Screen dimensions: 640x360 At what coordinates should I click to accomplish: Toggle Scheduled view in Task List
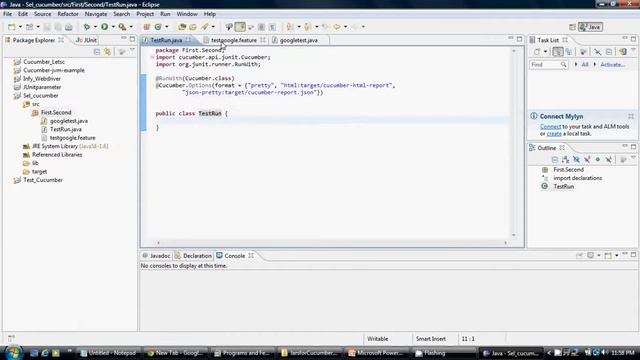[569, 52]
